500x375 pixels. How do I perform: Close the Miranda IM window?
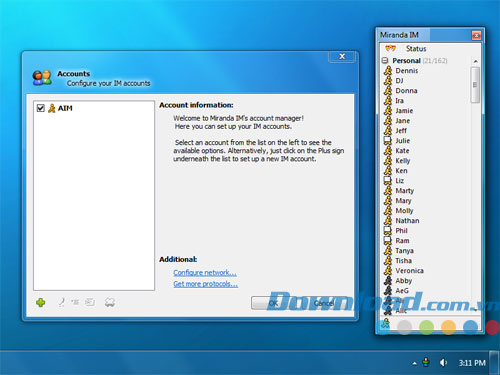[476, 35]
